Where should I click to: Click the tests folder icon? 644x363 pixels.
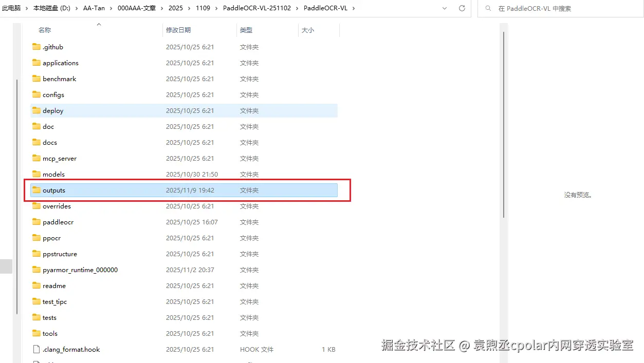[36, 317]
